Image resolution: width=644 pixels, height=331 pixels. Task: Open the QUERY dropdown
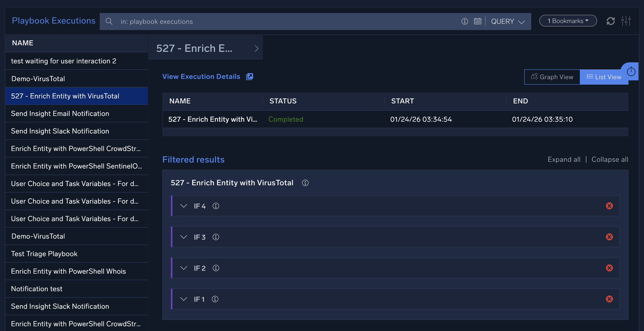point(508,22)
